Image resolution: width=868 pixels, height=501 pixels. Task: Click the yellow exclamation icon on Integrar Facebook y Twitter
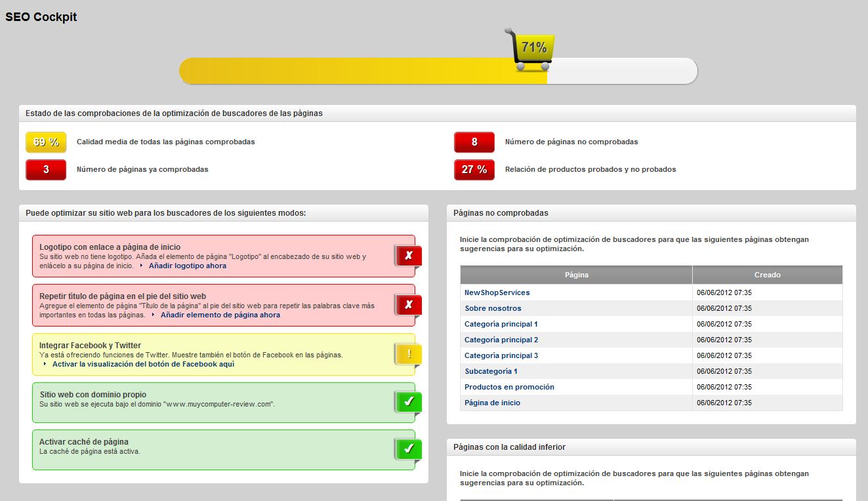tap(407, 353)
